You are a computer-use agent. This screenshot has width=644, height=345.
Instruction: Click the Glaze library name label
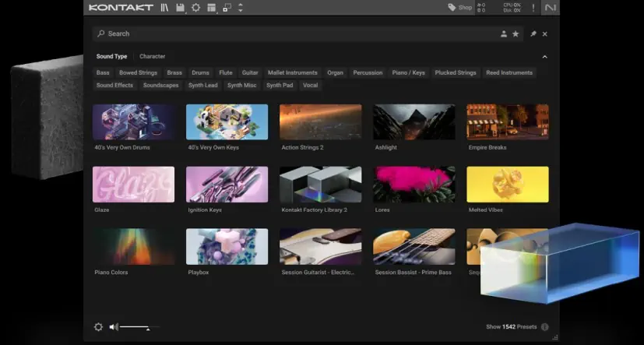(x=102, y=209)
